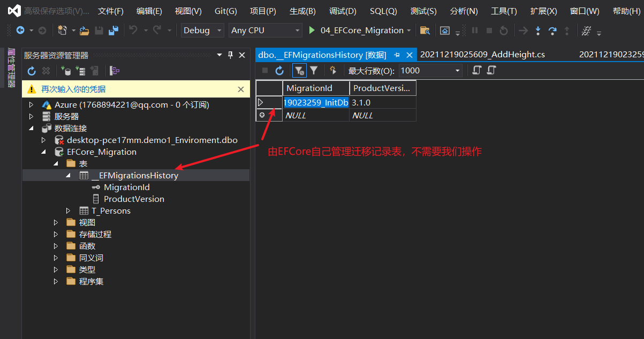This screenshot has height=339, width=644.
Task: Open the Git(G) menu
Action: pyautogui.click(x=225, y=11)
